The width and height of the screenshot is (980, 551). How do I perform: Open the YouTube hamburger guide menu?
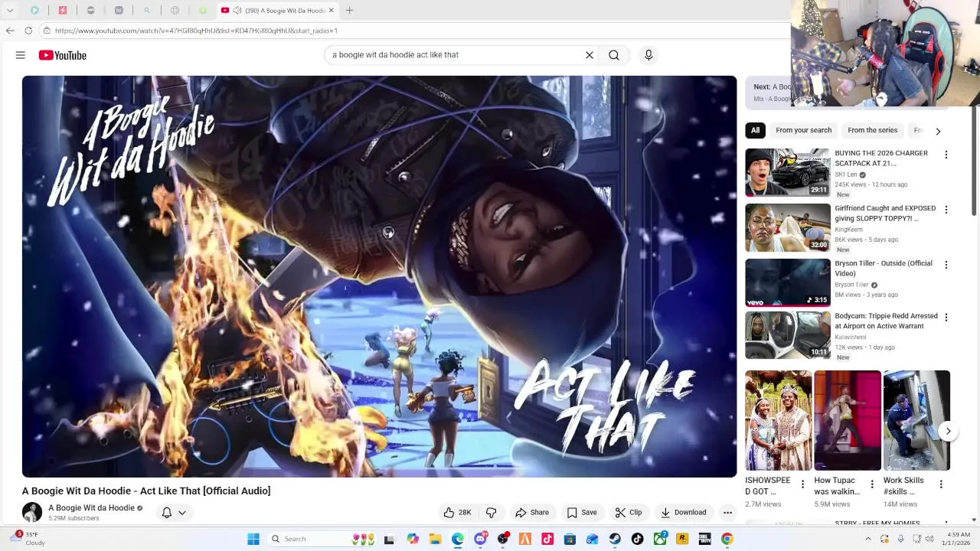[21, 55]
